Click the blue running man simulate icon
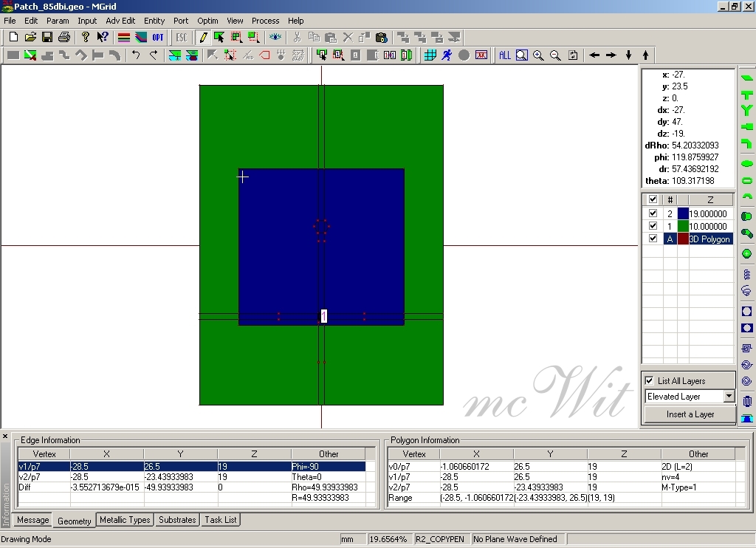The width and height of the screenshot is (756, 548). pyautogui.click(x=447, y=55)
